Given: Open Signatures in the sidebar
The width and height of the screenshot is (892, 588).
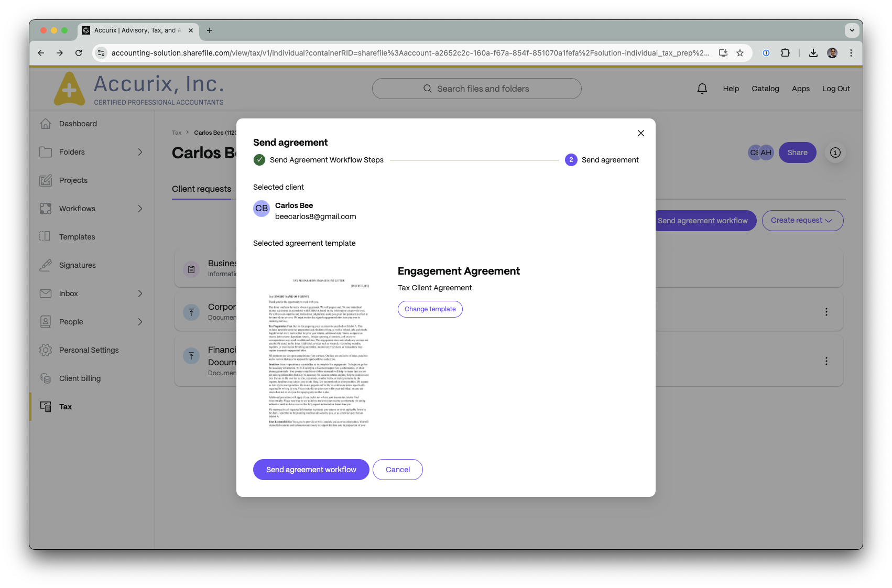Looking at the screenshot, I should click(x=78, y=265).
